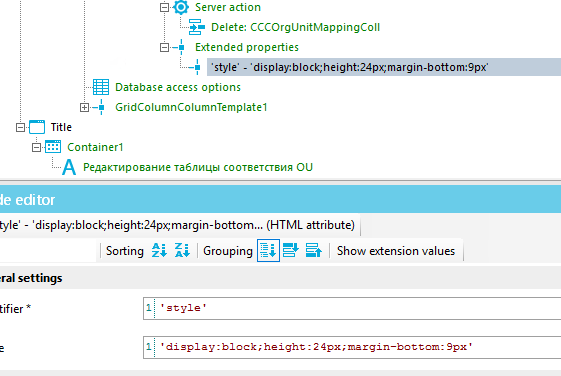Expand the GridColumnColumnTemplate1 node

coord(84,107)
